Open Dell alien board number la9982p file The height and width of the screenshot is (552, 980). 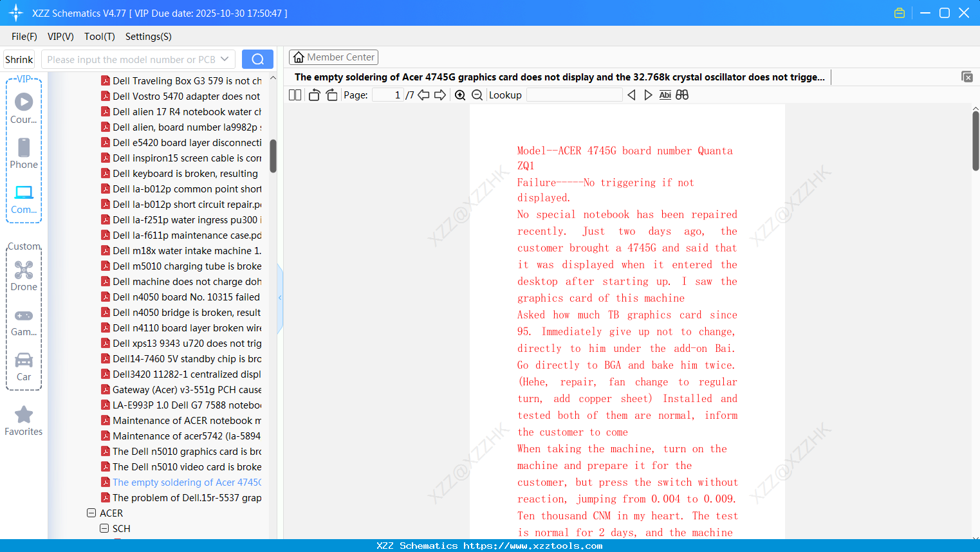[x=181, y=127]
